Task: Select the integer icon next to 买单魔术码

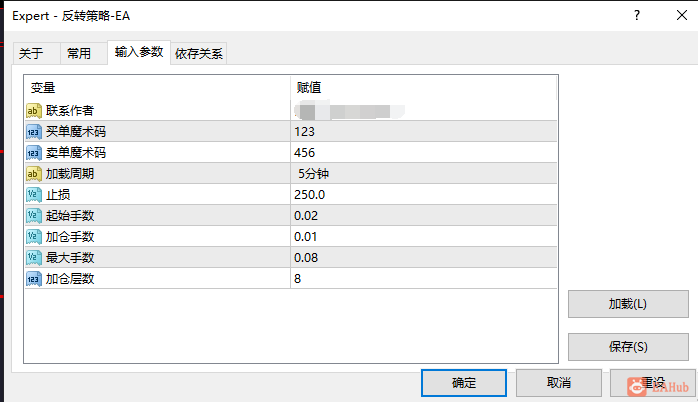Action: click(34, 132)
